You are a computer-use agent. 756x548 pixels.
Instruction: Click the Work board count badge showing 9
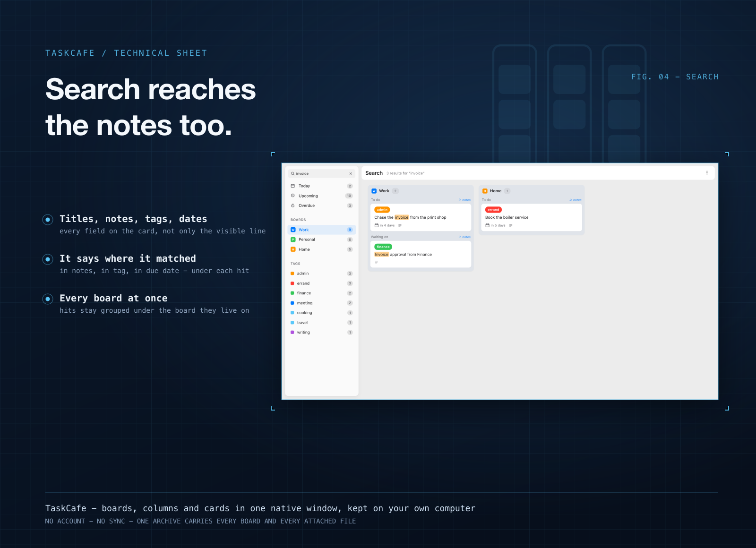[350, 230]
